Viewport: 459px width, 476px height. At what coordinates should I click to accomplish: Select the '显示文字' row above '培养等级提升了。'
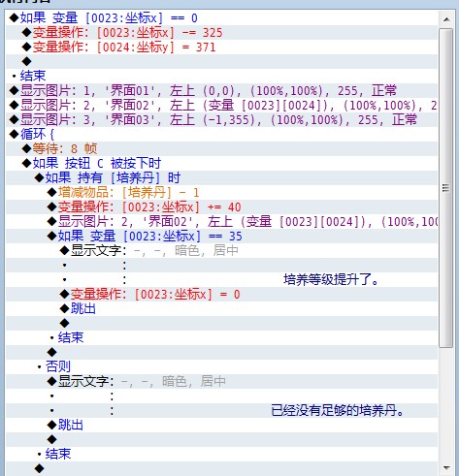pyautogui.click(x=222, y=251)
